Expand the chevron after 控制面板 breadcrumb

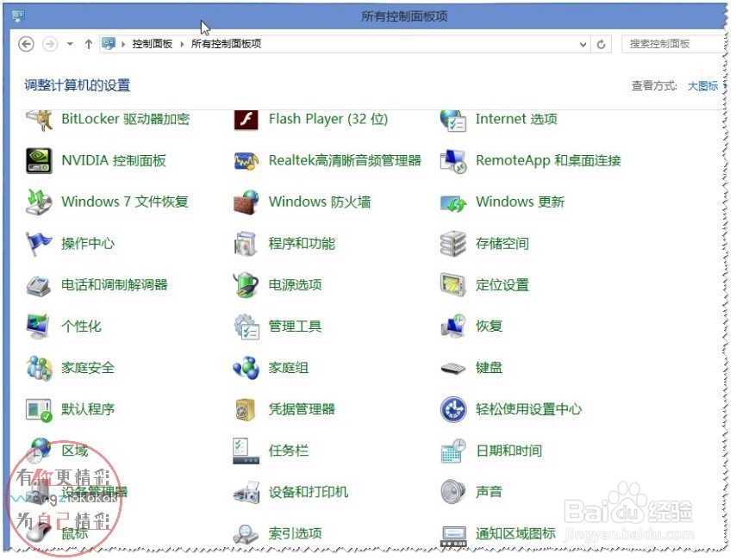182,44
